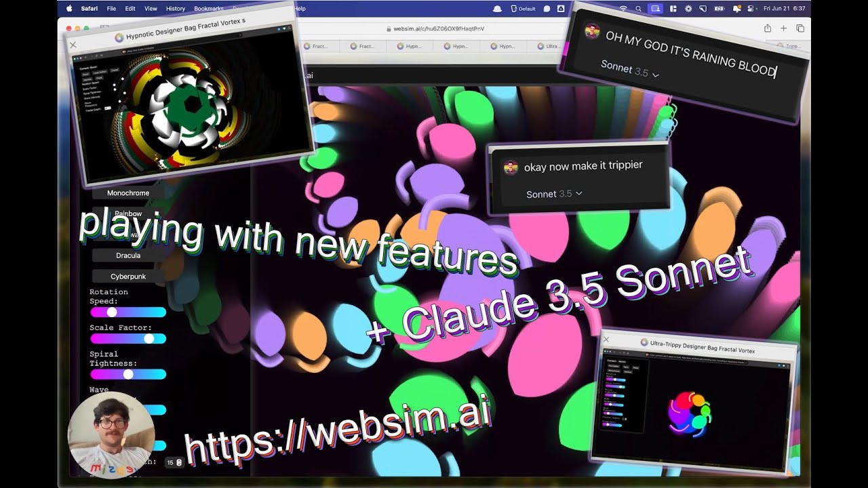
Task: Click avatar beside RAINING BLOOD prompt
Action: pos(591,32)
